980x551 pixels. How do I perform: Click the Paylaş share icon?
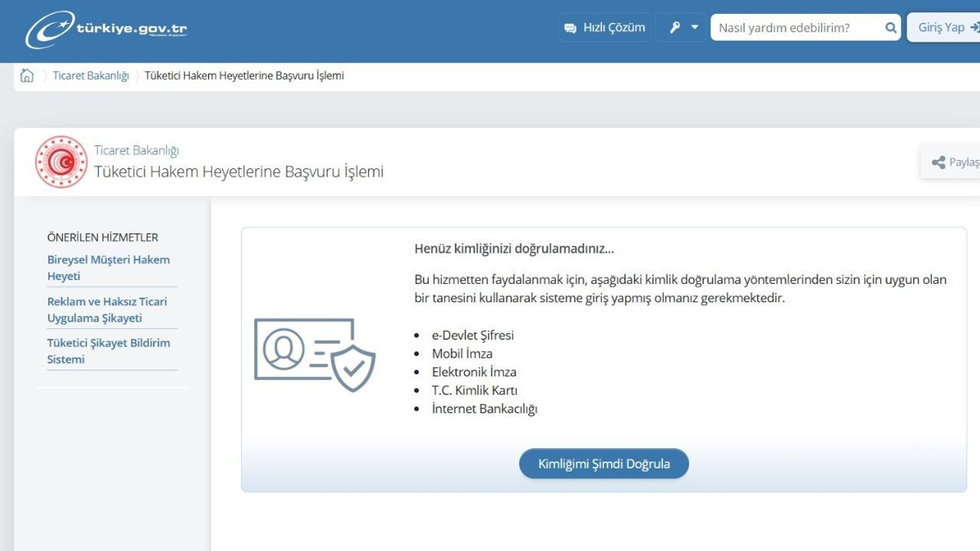(938, 162)
